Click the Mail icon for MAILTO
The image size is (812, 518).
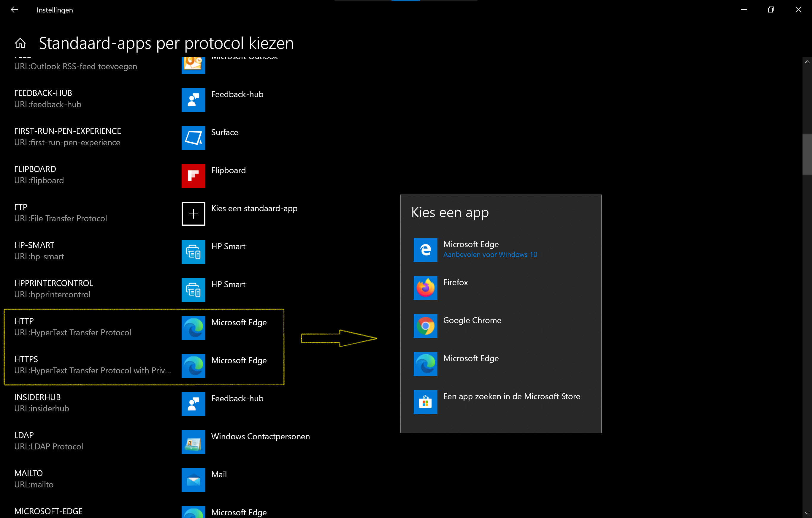pos(193,480)
